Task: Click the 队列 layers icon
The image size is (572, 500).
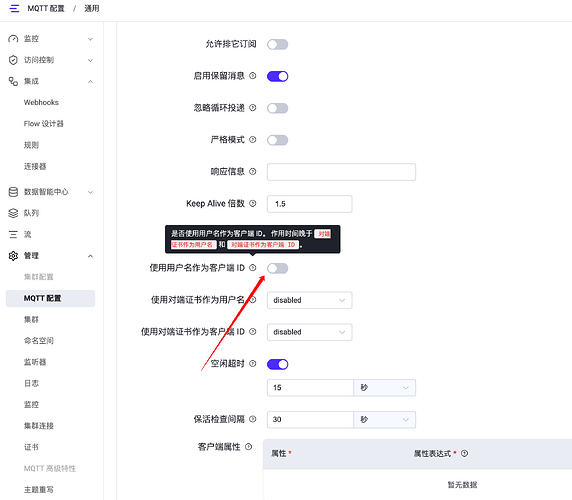Action: pos(13,213)
